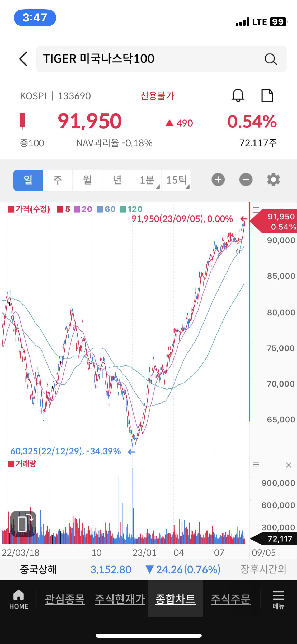297x644 pixels.
Task: Open the 메뉴 hamburger button
Action: [x=278, y=600]
